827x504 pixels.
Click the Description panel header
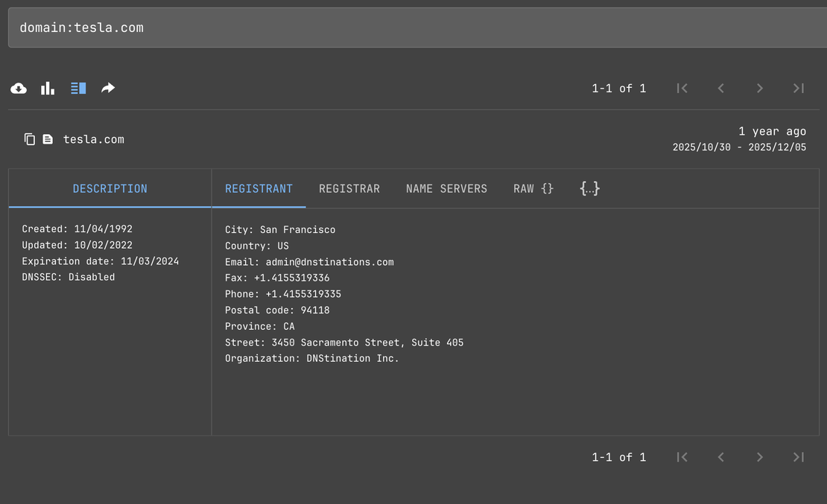coord(110,189)
